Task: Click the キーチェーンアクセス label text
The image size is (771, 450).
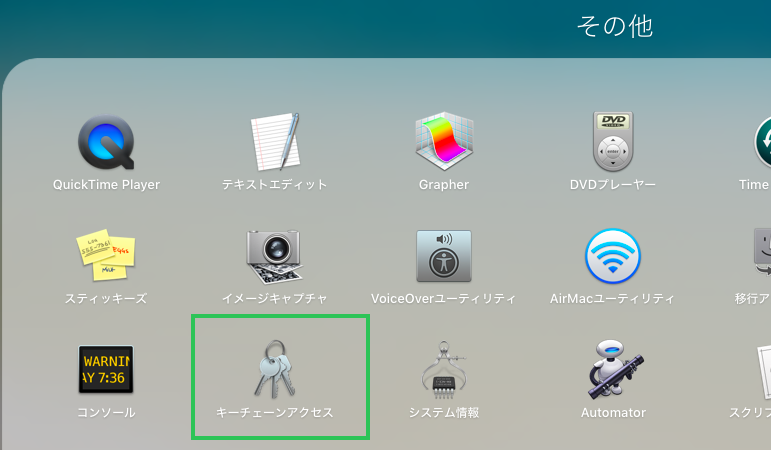Action: [x=274, y=413]
